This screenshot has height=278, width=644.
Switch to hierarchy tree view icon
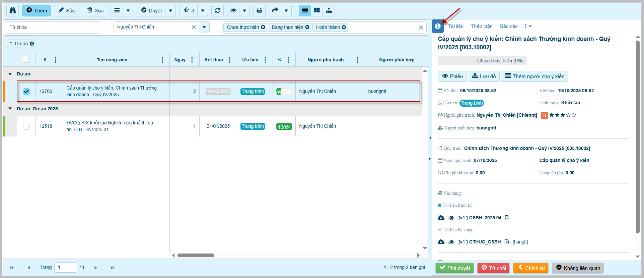pos(329,10)
